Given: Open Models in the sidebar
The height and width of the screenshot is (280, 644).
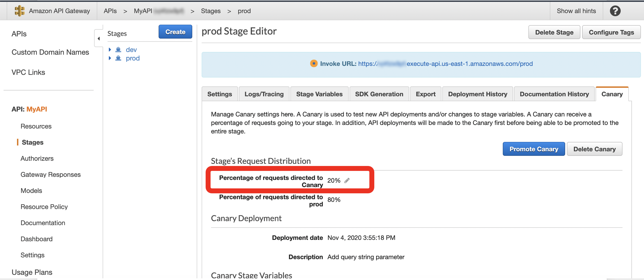Looking at the screenshot, I should pyautogui.click(x=31, y=191).
